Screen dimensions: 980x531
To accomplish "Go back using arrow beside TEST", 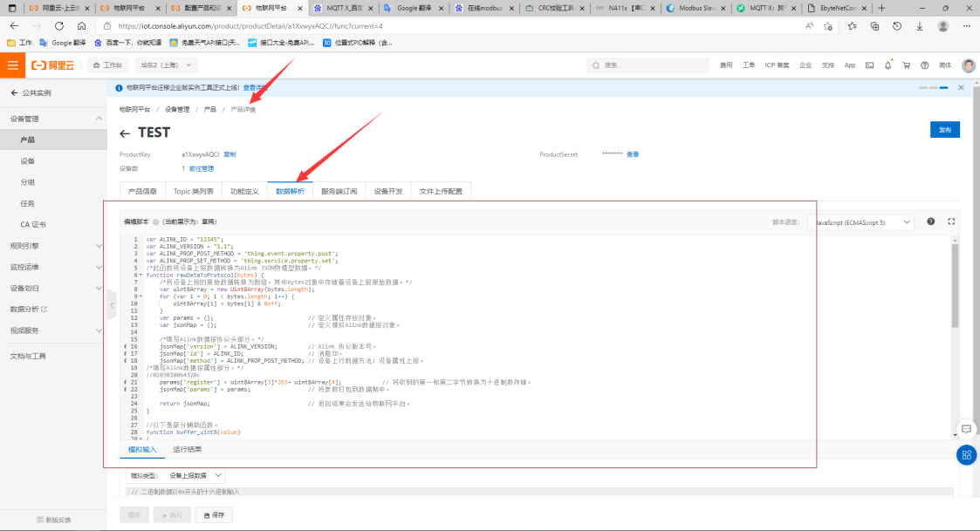I will [x=125, y=133].
